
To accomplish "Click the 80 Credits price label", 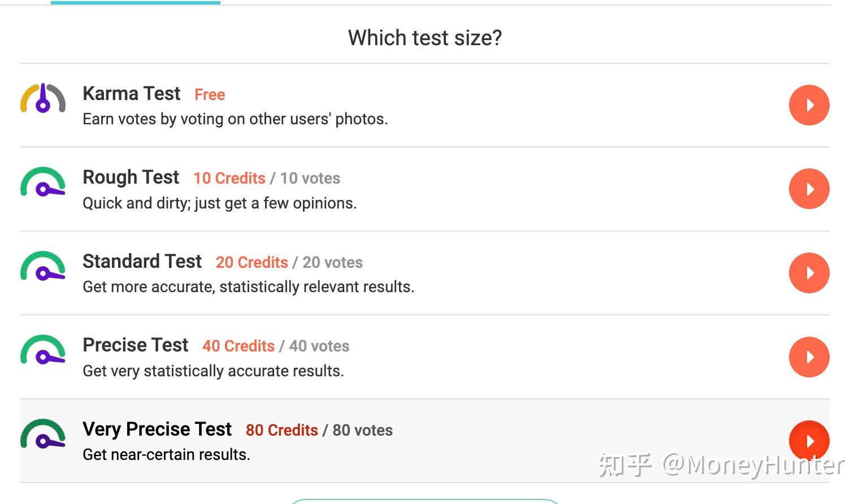I will pyautogui.click(x=281, y=431).
